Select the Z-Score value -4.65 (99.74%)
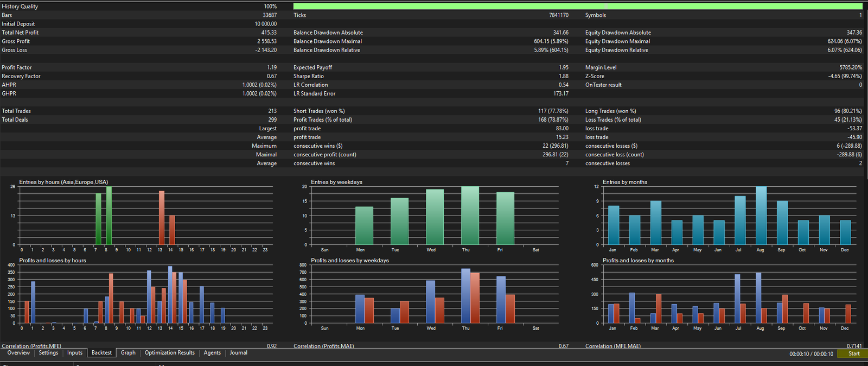 click(845, 76)
